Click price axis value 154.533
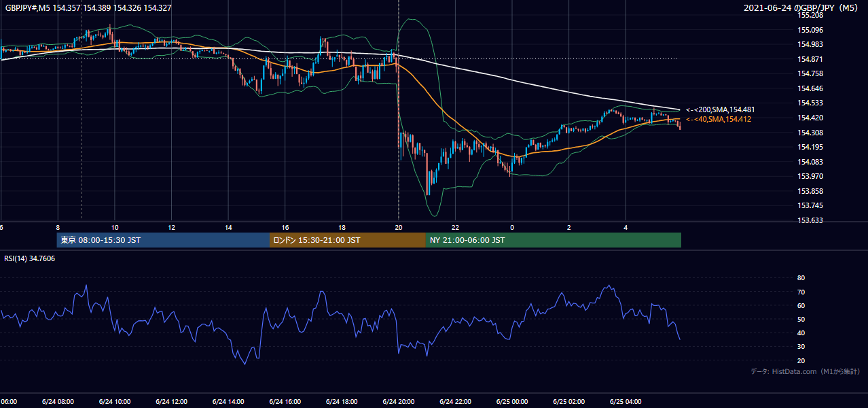868x408 pixels. (810, 103)
